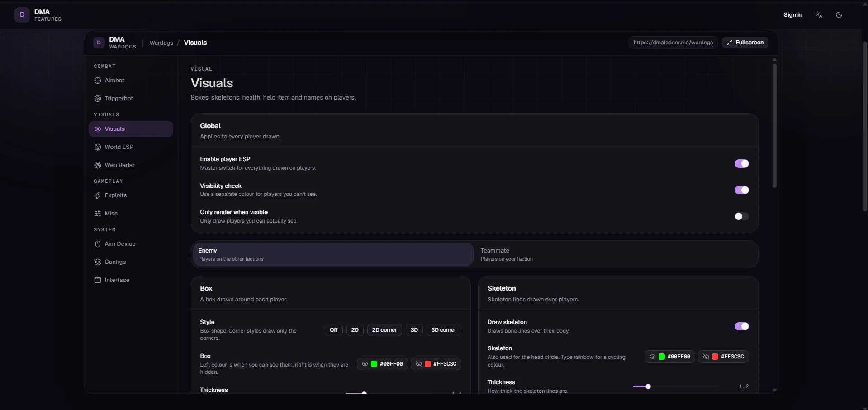Click 'Skeleton lines drawn over players.' text

pyautogui.click(x=533, y=300)
